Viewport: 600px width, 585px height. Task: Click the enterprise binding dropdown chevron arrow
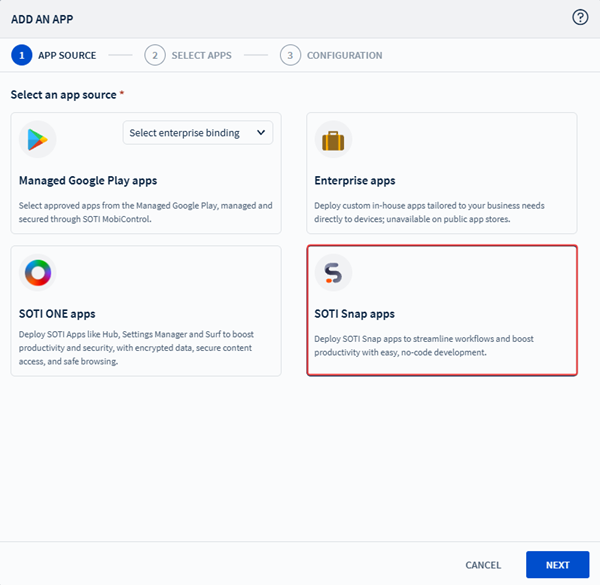pos(261,133)
